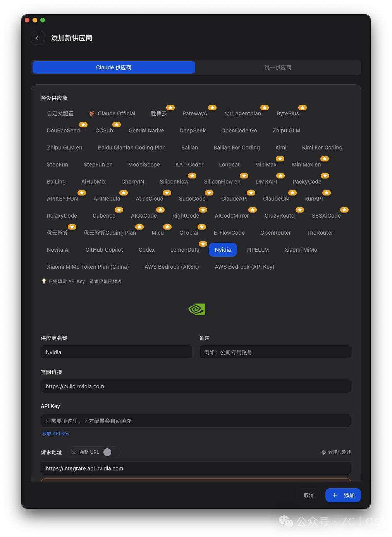
Task: Choose the ModelScope preset
Action: coord(144,165)
